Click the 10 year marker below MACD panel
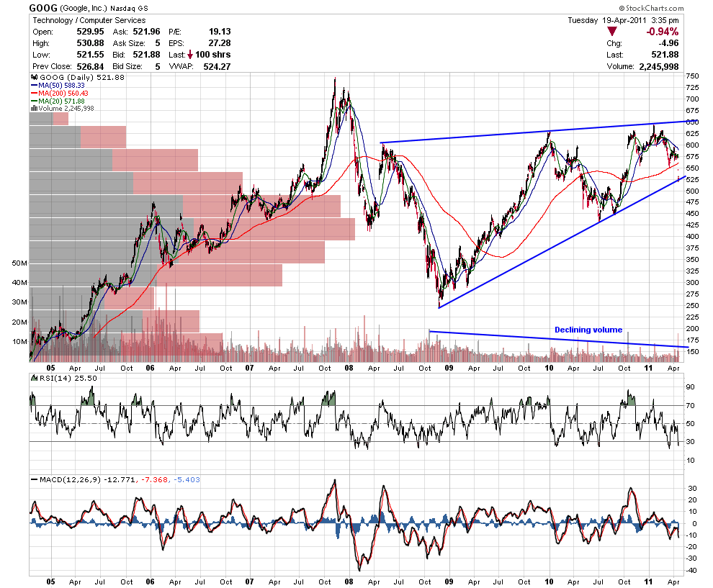Screen dimensions: 713x588 [549, 582]
